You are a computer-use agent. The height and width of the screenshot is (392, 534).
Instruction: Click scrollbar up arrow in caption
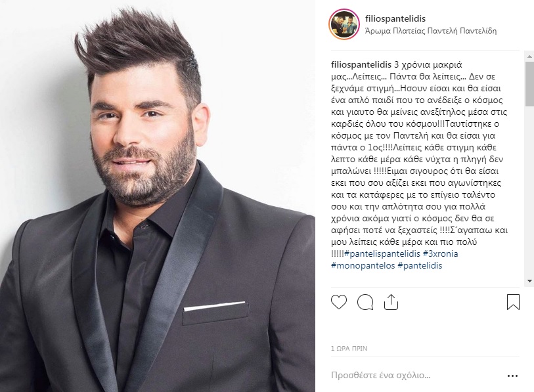pyautogui.click(x=529, y=56)
